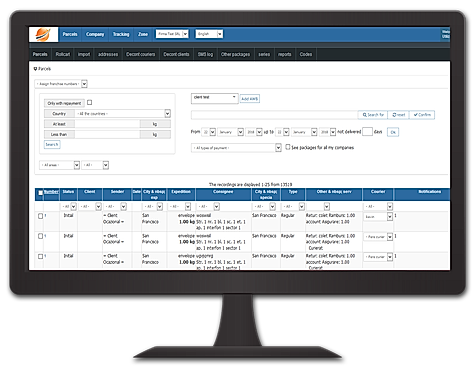Switch to the import tab
The image size is (475, 368).
[x=84, y=54]
